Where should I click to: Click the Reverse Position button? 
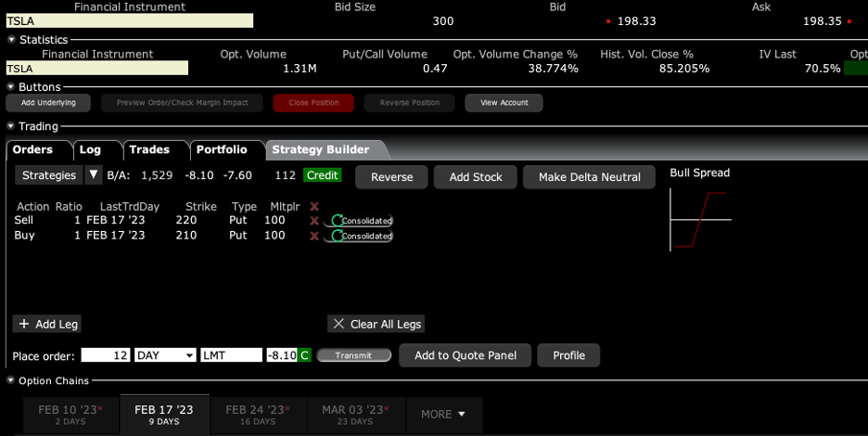410,102
